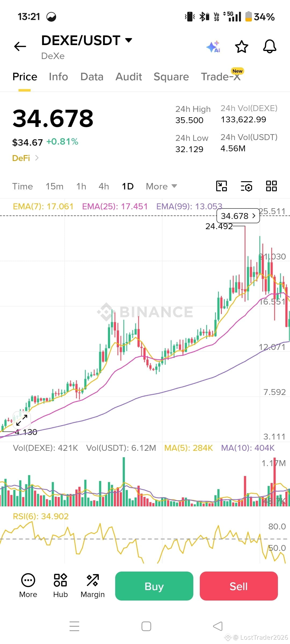Tap the 24.492 chart high marker
The width and height of the screenshot is (290, 644).
point(219,226)
